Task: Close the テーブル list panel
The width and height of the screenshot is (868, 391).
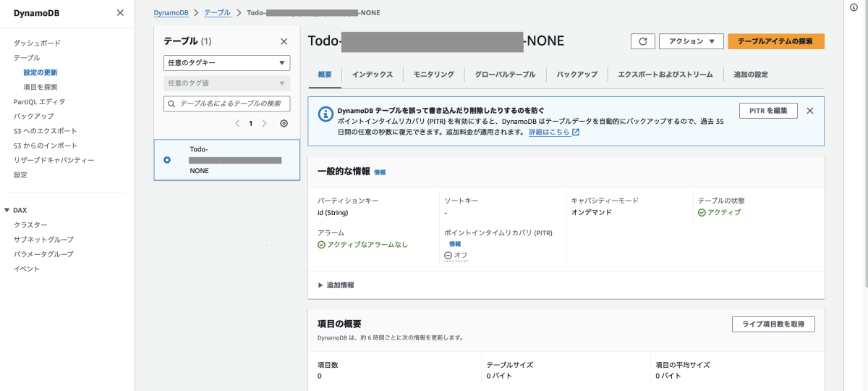Action: point(284,41)
